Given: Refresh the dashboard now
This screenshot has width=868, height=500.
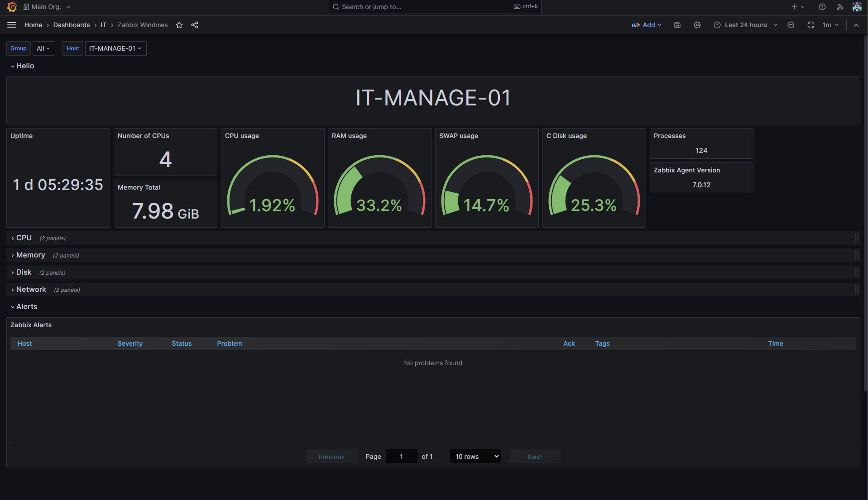Looking at the screenshot, I should tap(811, 25).
